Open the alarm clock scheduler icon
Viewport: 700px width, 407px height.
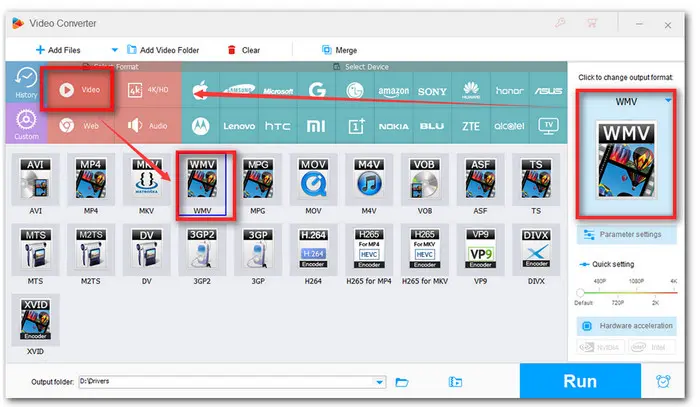click(x=662, y=381)
